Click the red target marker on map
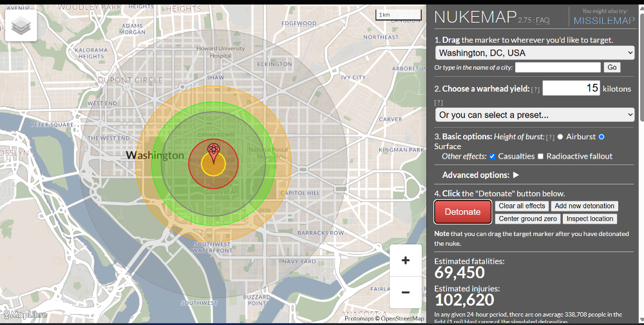 click(213, 153)
